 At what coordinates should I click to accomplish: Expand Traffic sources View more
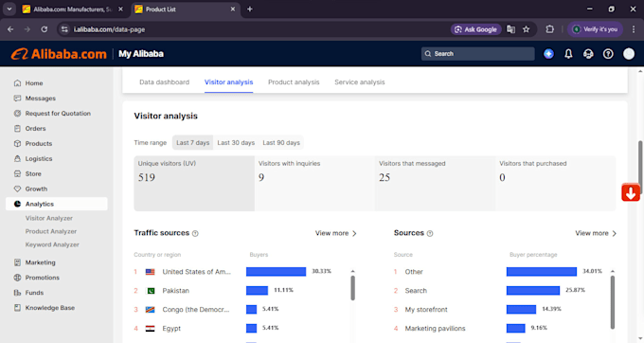336,233
